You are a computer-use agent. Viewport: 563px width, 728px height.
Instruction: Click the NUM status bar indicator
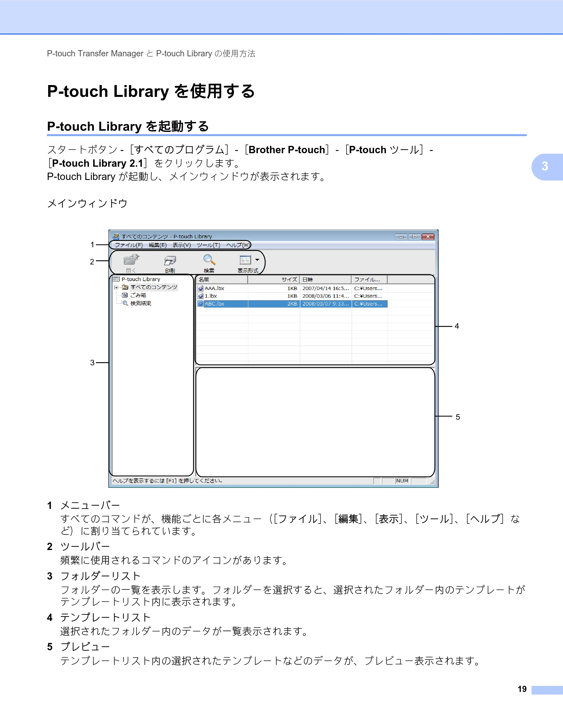point(402,481)
